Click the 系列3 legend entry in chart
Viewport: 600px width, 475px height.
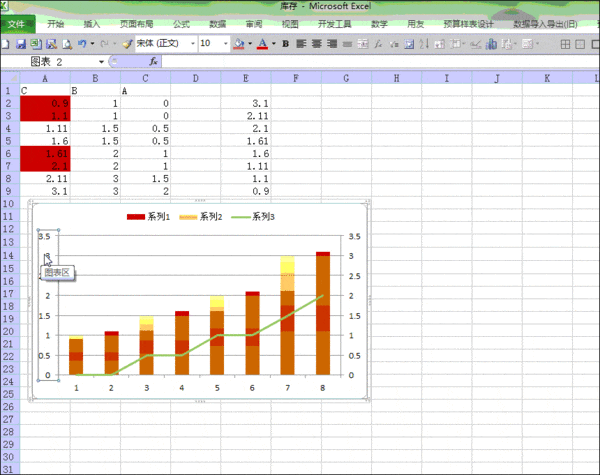261,216
